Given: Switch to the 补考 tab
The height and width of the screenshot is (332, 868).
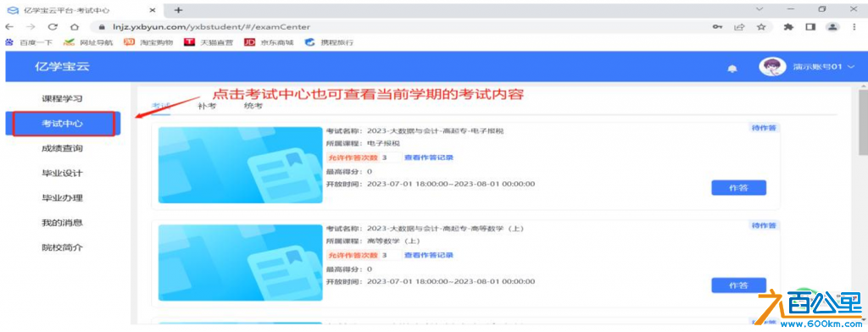Looking at the screenshot, I should click(207, 106).
